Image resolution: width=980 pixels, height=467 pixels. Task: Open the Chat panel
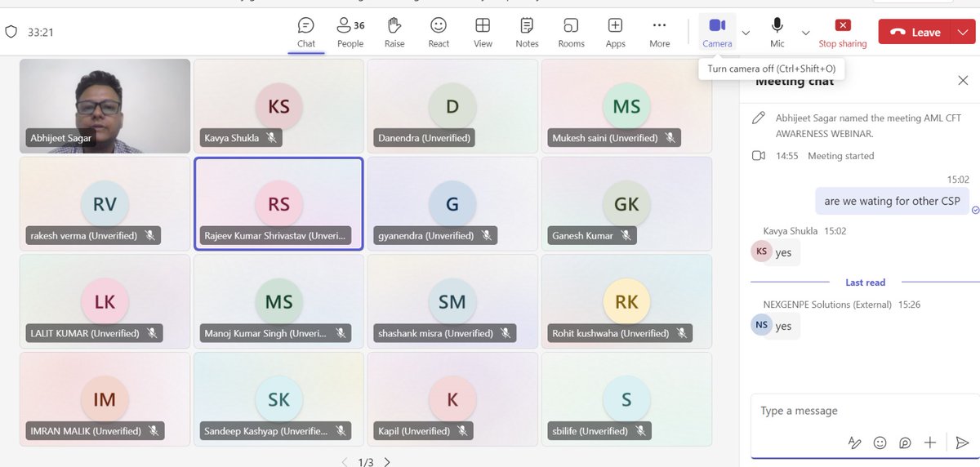[x=306, y=33]
